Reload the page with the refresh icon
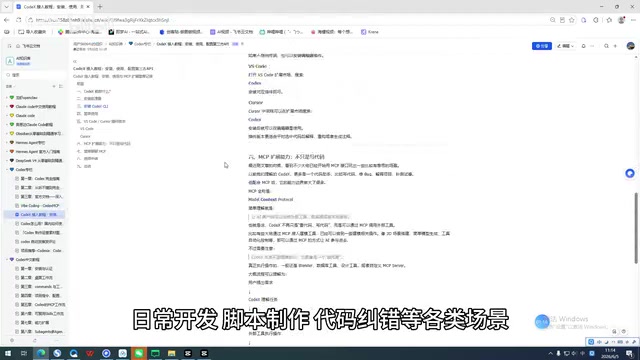The width and height of the screenshot is (640, 360). click(x=19, y=20)
